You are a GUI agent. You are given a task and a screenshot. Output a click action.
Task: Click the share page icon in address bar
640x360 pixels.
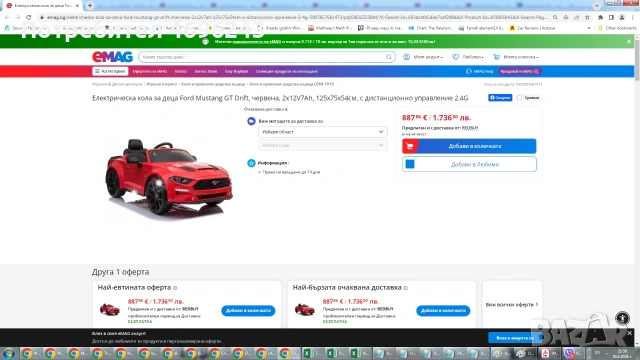[576, 18]
